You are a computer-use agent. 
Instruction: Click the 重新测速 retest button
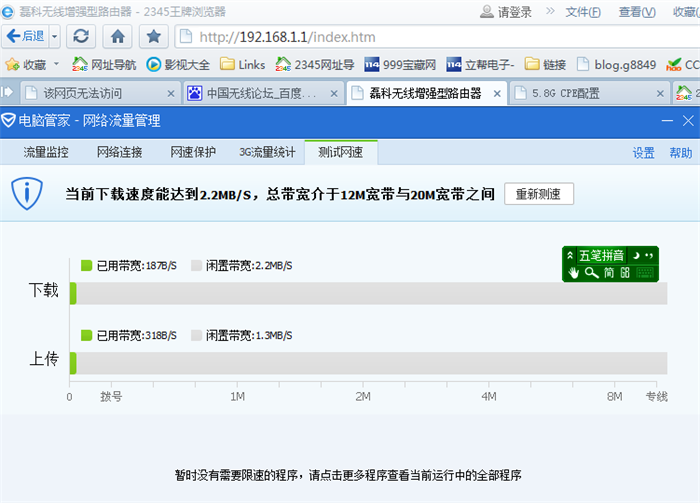(539, 194)
